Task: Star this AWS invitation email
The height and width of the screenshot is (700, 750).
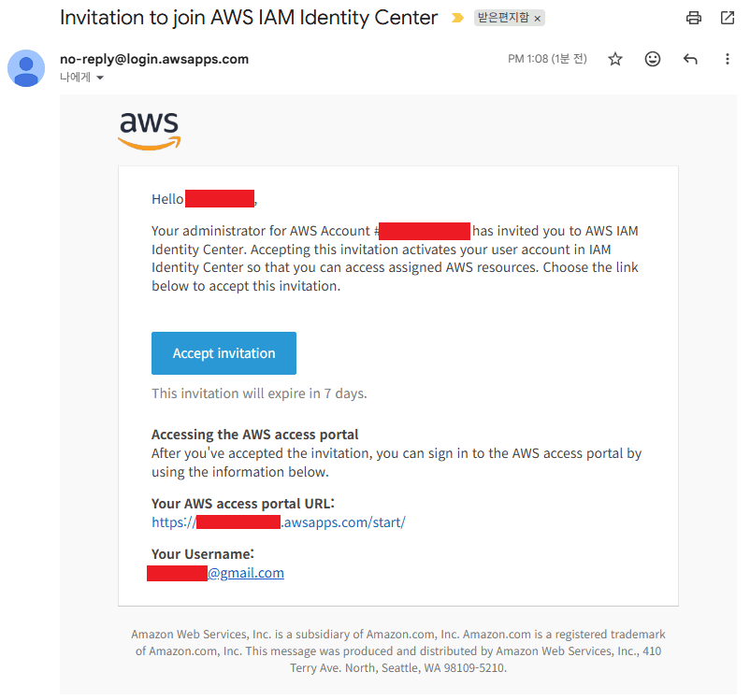Action: [x=615, y=59]
